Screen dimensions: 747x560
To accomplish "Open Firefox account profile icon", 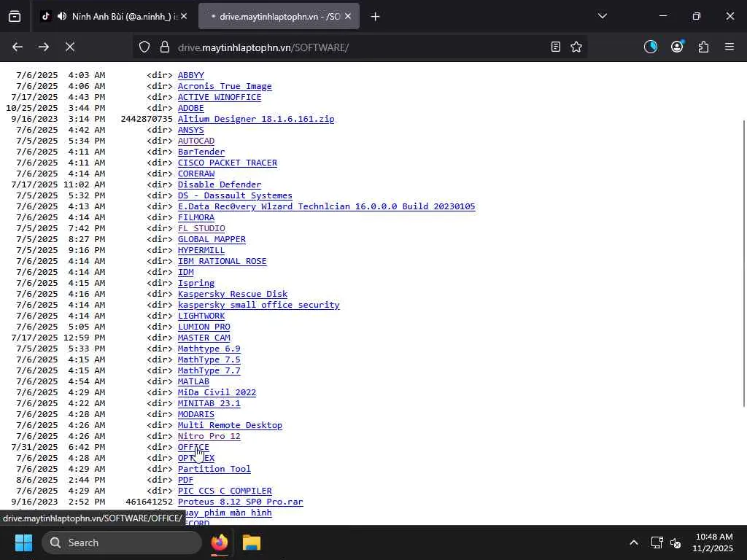I will point(677,47).
